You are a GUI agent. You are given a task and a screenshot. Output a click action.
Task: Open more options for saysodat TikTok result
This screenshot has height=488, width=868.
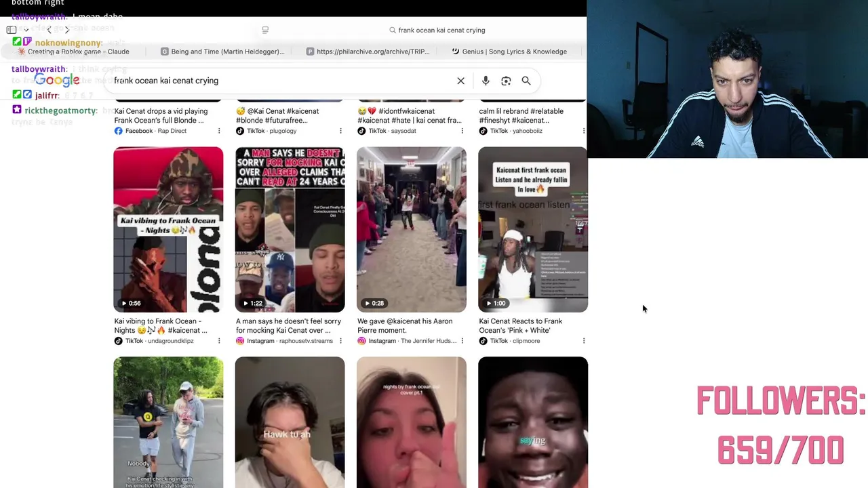coord(462,131)
